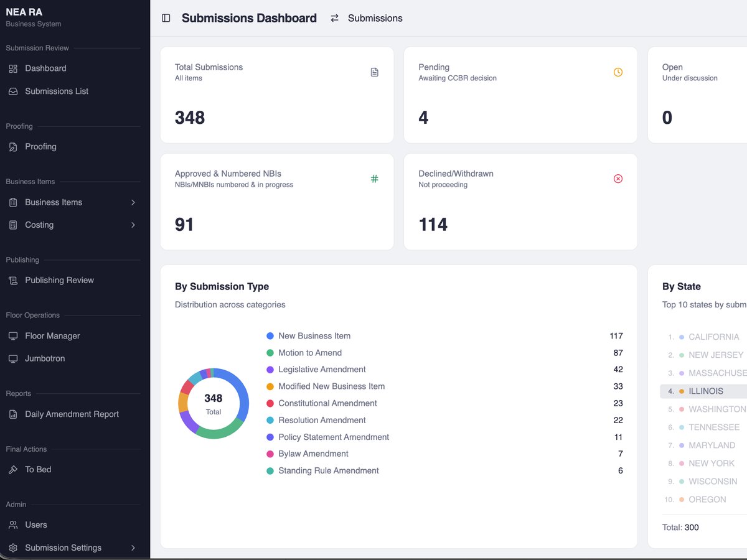The width and height of the screenshot is (747, 560).
Task: Expand the Submission Settings chevron
Action: pyautogui.click(x=133, y=548)
